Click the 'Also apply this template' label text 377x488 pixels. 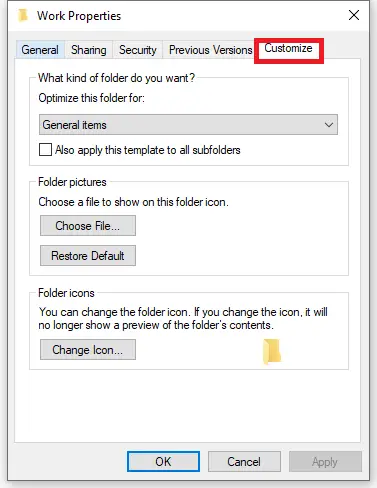pyautogui.click(x=148, y=150)
